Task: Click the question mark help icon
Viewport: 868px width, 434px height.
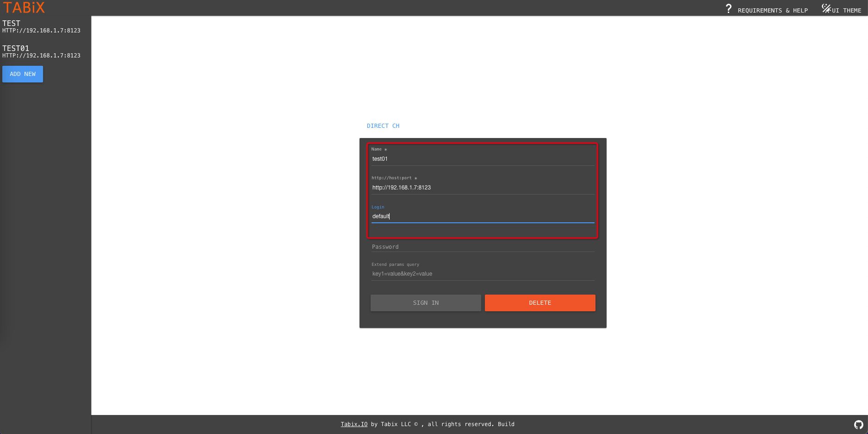Action: point(729,9)
